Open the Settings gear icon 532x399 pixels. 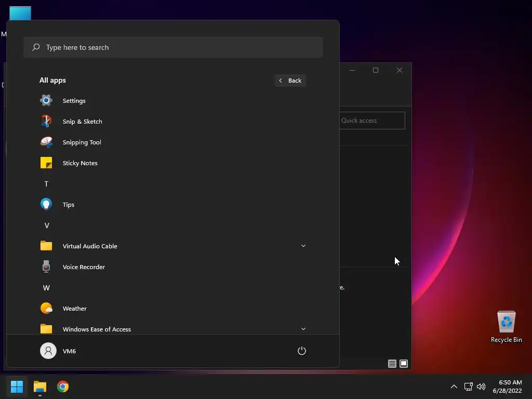(x=46, y=100)
